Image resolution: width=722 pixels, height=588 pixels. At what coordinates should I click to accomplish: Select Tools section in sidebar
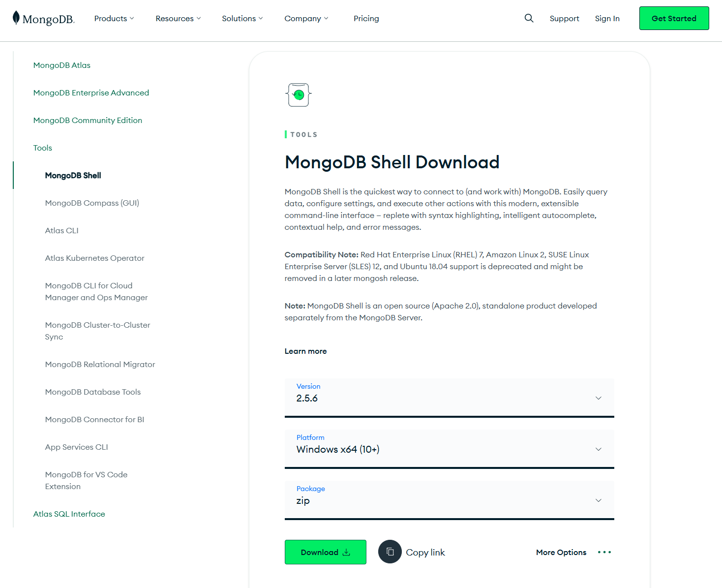(43, 148)
